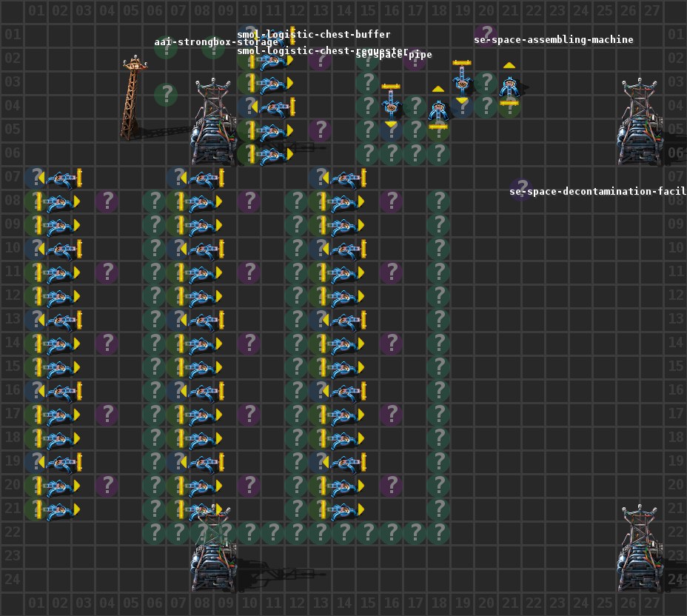Select the smol-logistic-chest-buffer label
The width and height of the screenshot is (687, 616).
point(314,34)
